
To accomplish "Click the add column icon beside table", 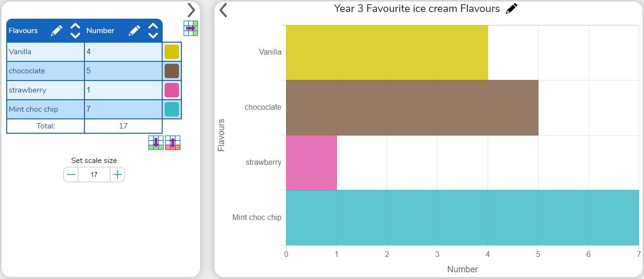I will point(191,28).
